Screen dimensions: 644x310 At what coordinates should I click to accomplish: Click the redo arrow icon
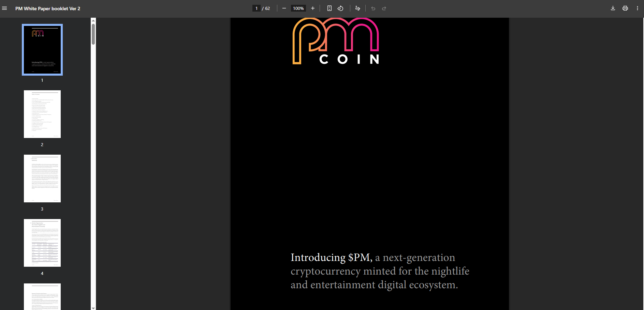[384, 9]
